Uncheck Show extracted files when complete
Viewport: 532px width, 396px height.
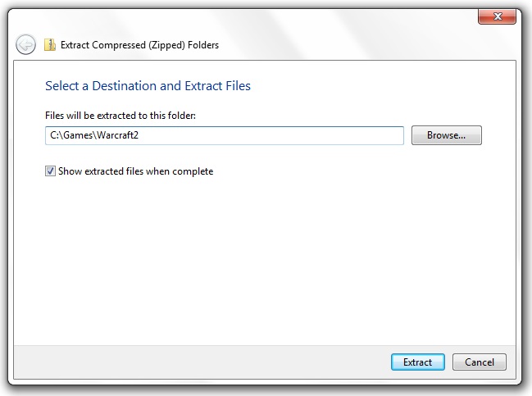(50, 171)
